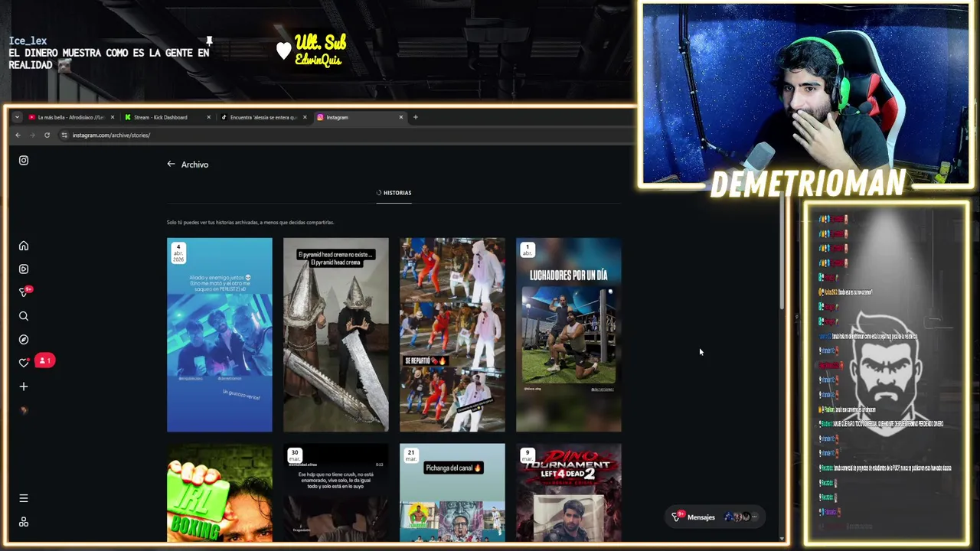Open the Dino Tournament Left 4 Dead 2 story
This screenshot has height=551, width=980.
[x=569, y=493]
